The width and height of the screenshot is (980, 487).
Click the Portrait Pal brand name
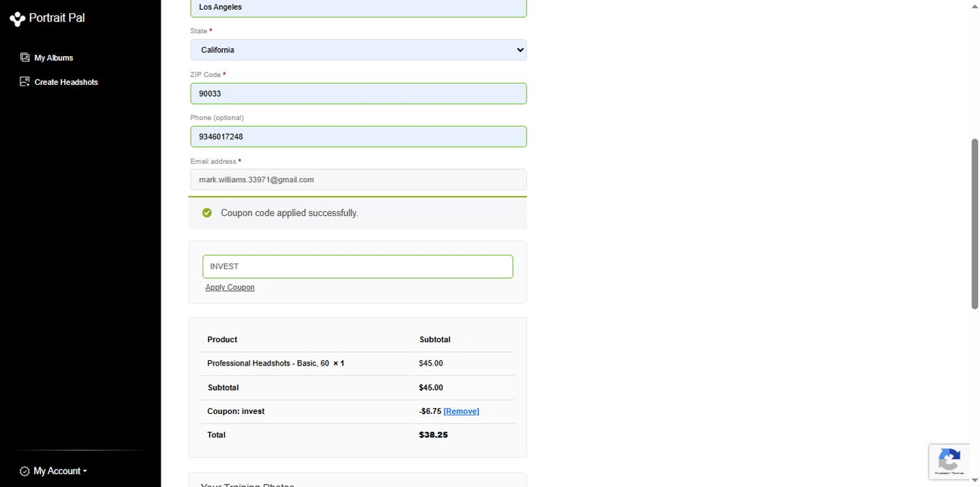57,18
